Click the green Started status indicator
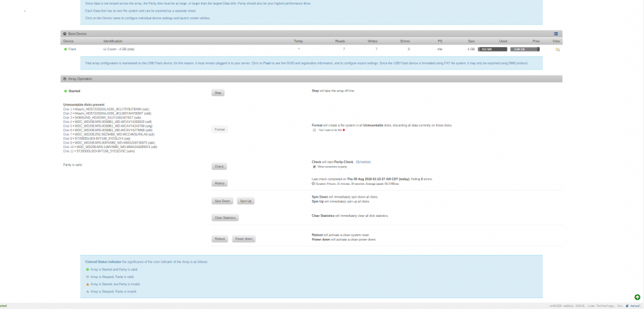Screen dimensions: 644x309 point(65,91)
